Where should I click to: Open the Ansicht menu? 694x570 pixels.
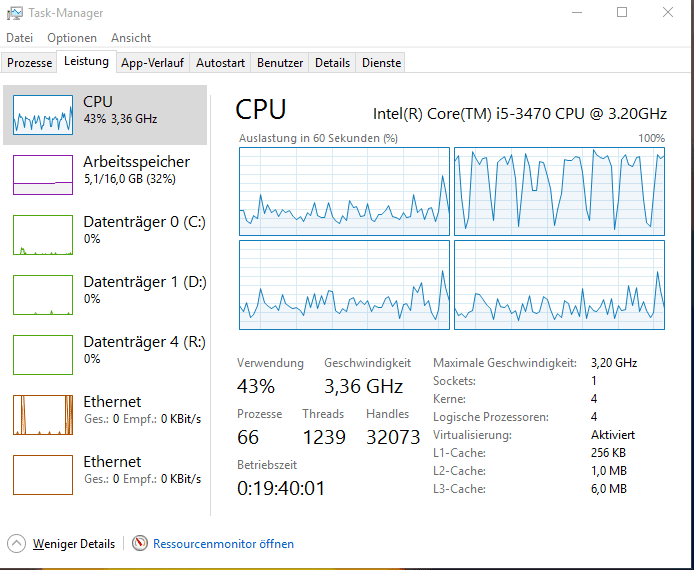tap(131, 38)
